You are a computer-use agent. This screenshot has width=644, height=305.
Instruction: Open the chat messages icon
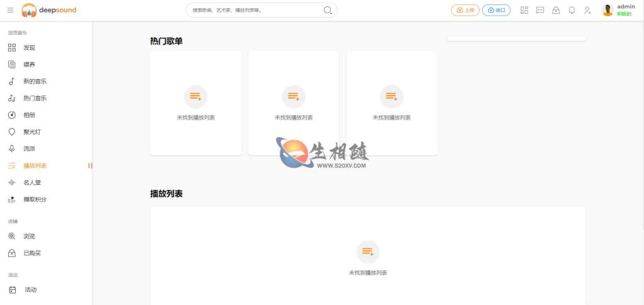540,10
